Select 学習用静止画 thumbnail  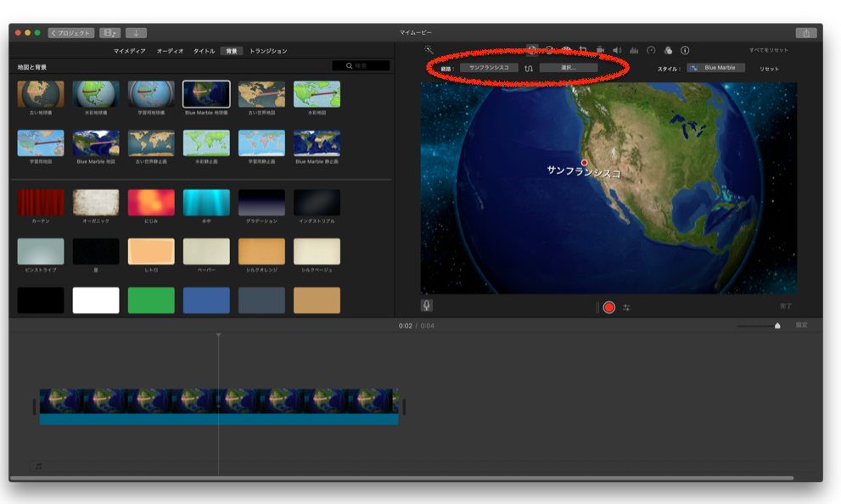click(261, 143)
